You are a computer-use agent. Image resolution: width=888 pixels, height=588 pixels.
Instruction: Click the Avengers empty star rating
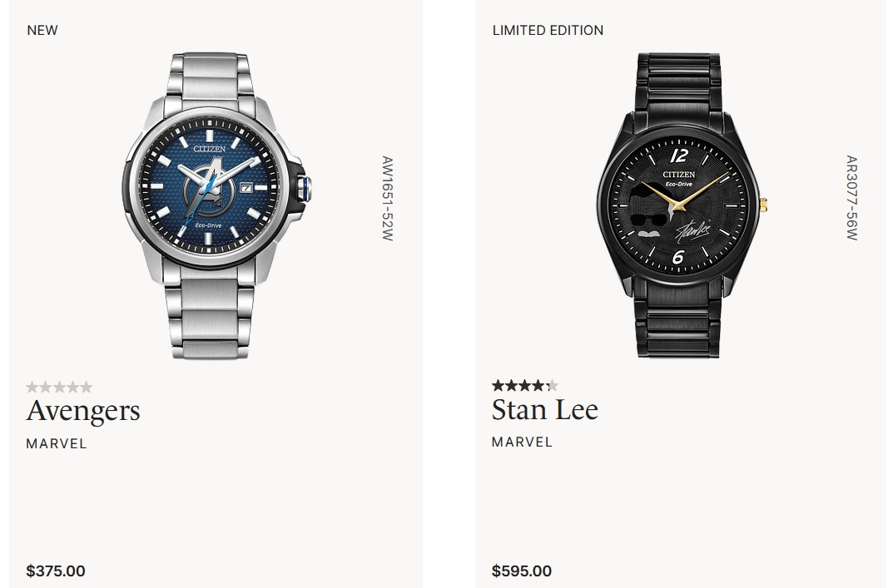coord(59,387)
